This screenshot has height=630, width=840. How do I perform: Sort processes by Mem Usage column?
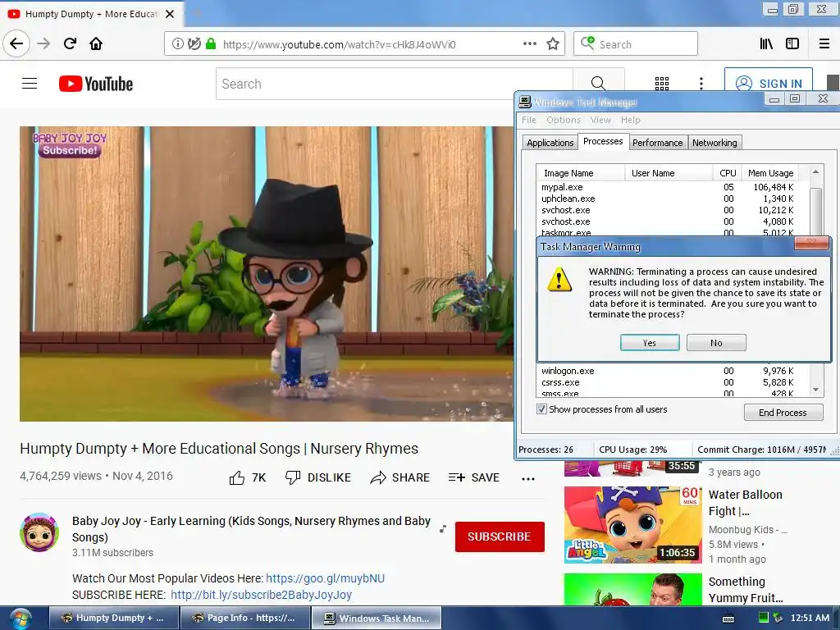770,173
